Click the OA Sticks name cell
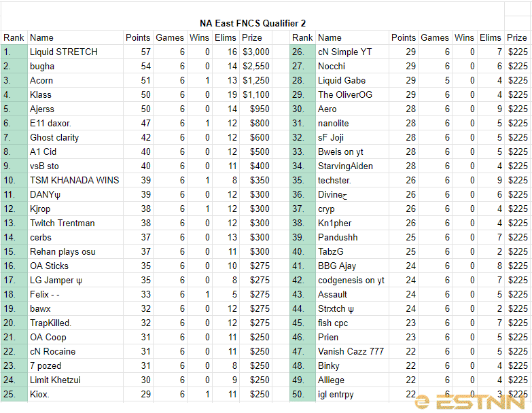This screenshot has width=532, height=413. coord(75,266)
